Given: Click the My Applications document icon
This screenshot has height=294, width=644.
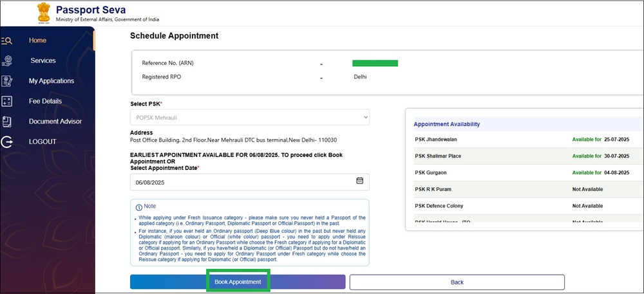Looking at the screenshot, I should (x=6, y=81).
